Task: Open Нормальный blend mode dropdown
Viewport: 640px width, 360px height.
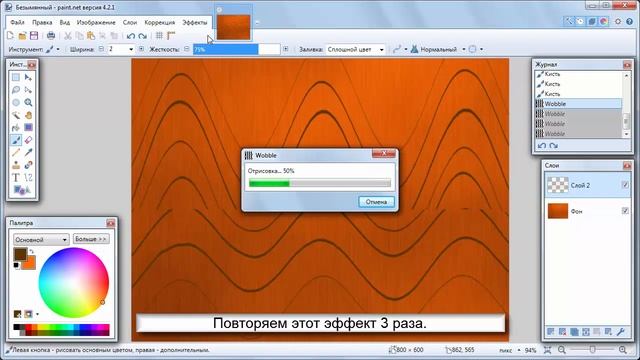Action: click(464, 49)
